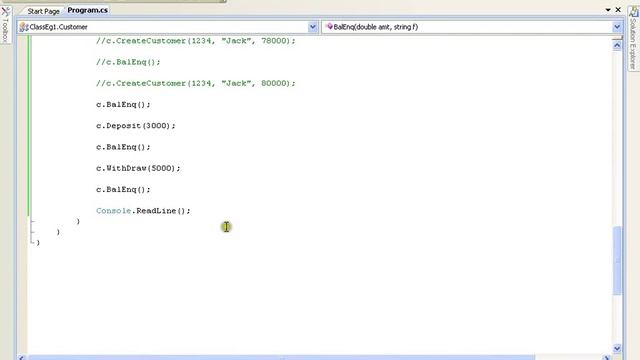The height and width of the screenshot is (360, 640).
Task: Open the BalEnq members dropdown
Action: click(x=617, y=27)
